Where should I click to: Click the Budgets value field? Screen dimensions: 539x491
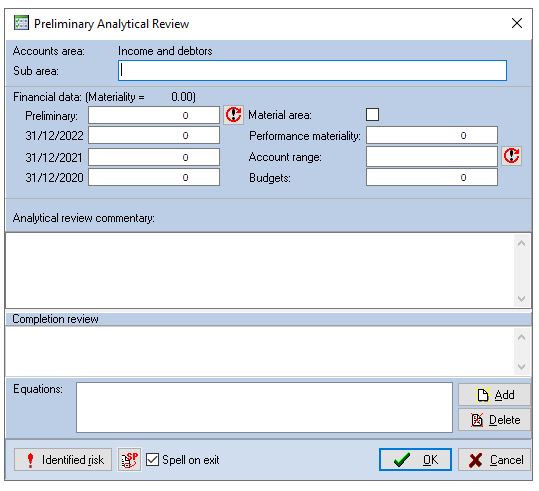pyautogui.click(x=432, y=177)
